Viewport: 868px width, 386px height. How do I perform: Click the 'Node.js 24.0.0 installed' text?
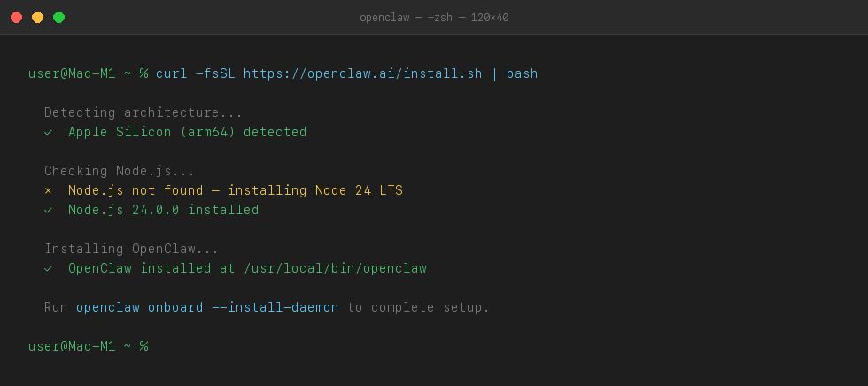(163, 210)
